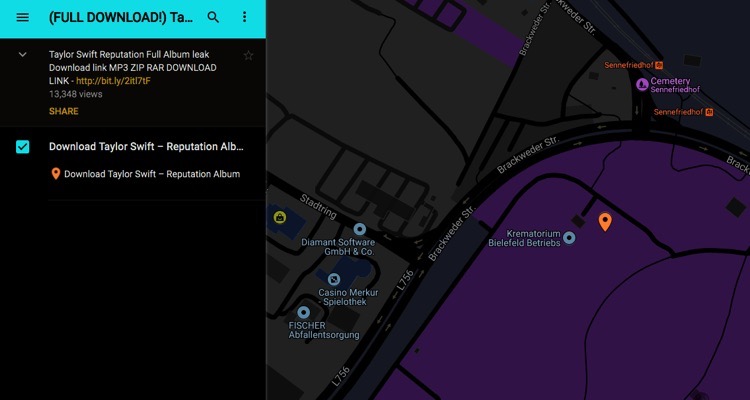Select Casino Merkur-Spielothek marker
750x400 pixels.
pyautogui.click(x=334, y=278)
